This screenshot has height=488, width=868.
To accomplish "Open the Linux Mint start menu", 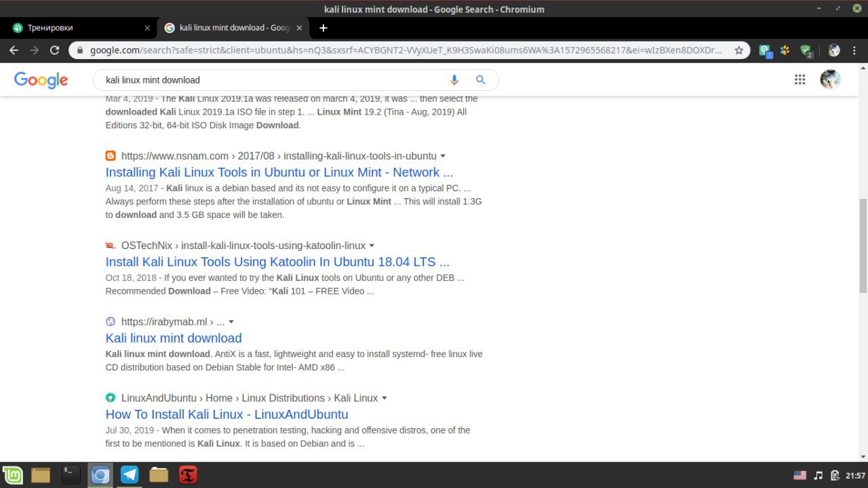I will click(x=12, y=475).
